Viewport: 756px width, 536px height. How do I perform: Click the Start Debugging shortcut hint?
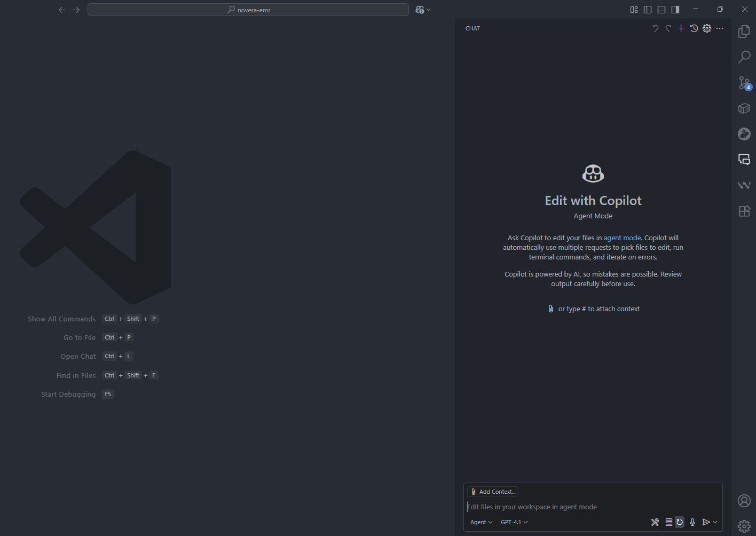(x=77, y=394)
